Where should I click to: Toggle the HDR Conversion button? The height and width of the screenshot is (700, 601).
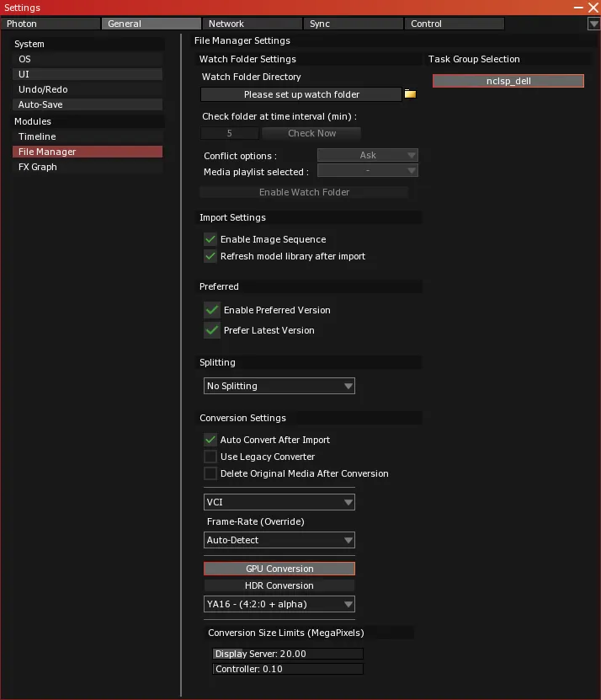pyautogui.click(x=279, y=585)
